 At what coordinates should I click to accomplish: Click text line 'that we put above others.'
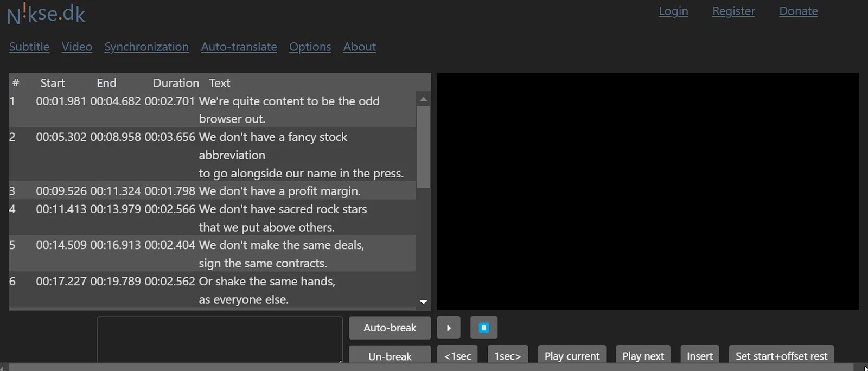266,227
